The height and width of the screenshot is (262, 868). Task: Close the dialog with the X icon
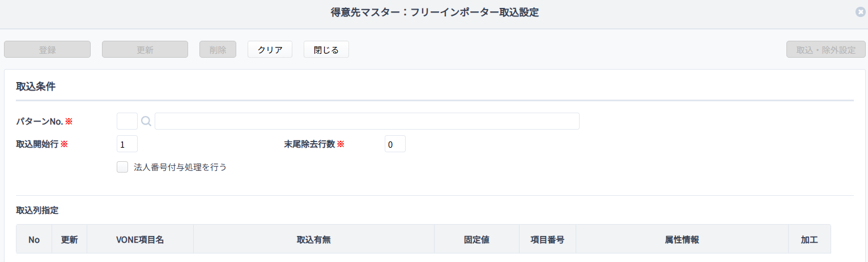(861, 12)
